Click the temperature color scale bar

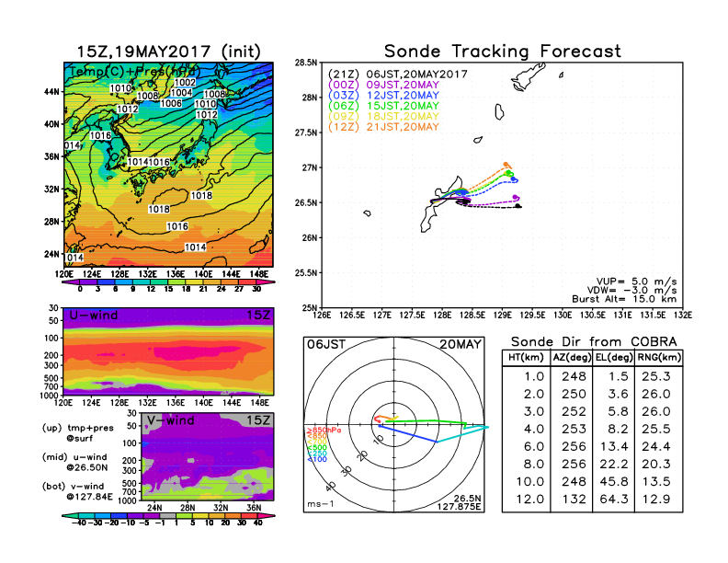click(166, 280)
